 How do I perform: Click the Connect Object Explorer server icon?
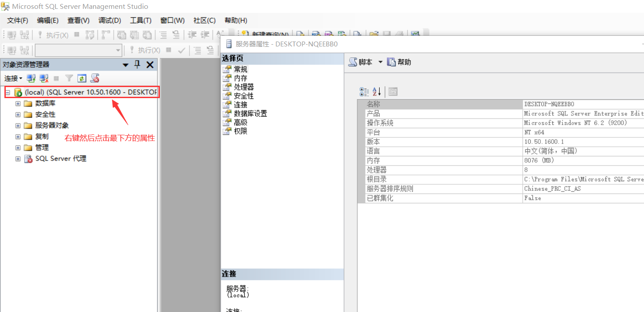click(x=30, y=78)
